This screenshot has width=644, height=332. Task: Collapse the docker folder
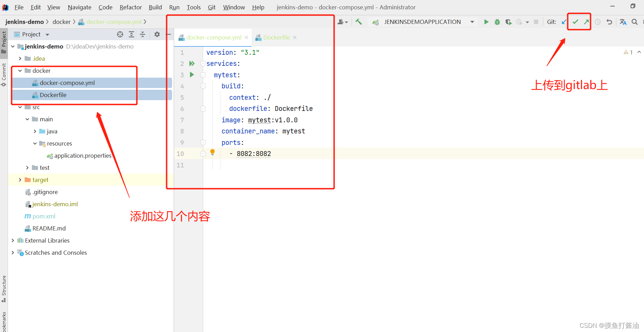[x=20, y=71]
